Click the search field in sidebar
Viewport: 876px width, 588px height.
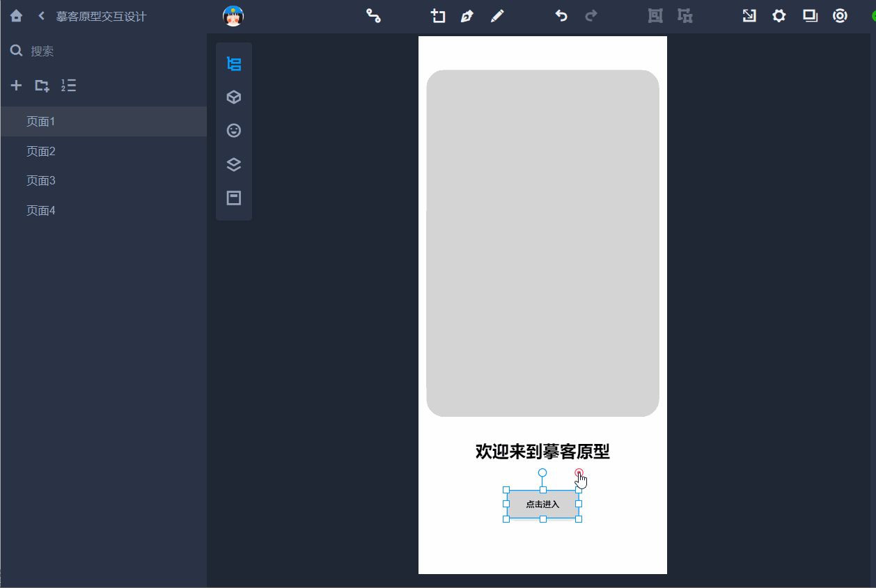(x=104, y=51)
